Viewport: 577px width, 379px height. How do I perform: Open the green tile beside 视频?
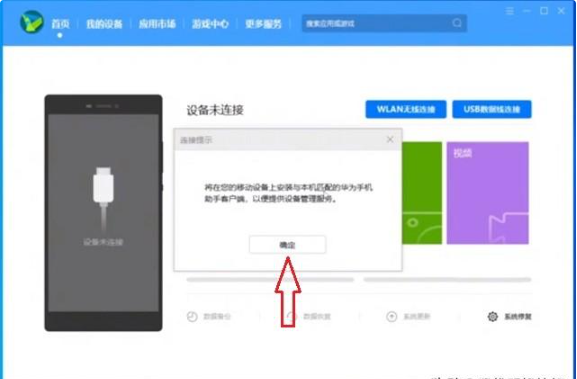point(422,193)
